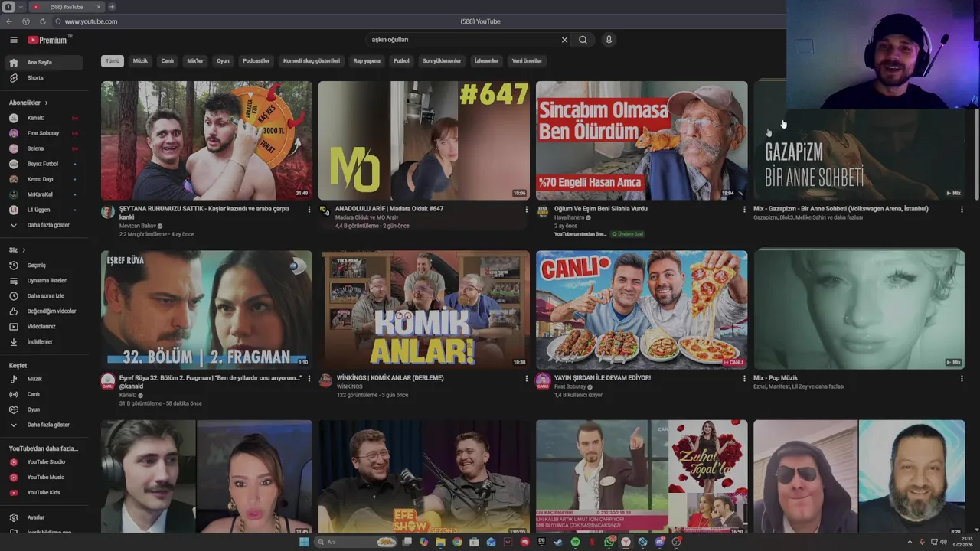Open Videolarınız in the sidebar

(43, 327)
